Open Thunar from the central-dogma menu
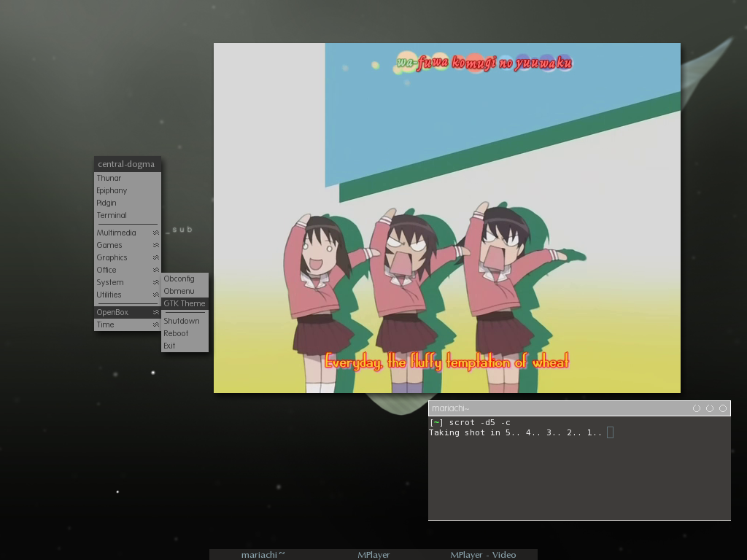Image resolution: width=747 pixels, height=560 pixels. (x=127, y=178)
